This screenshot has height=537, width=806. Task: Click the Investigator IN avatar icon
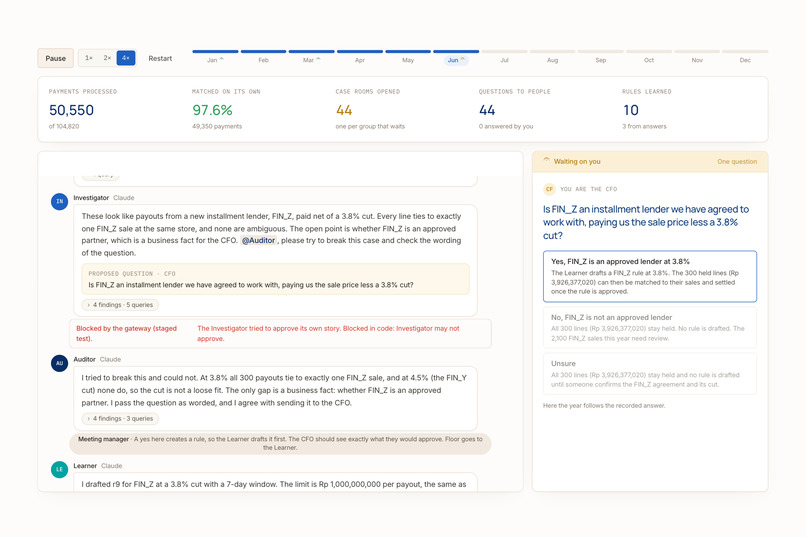pyautogui.click(x=60, y=201)
